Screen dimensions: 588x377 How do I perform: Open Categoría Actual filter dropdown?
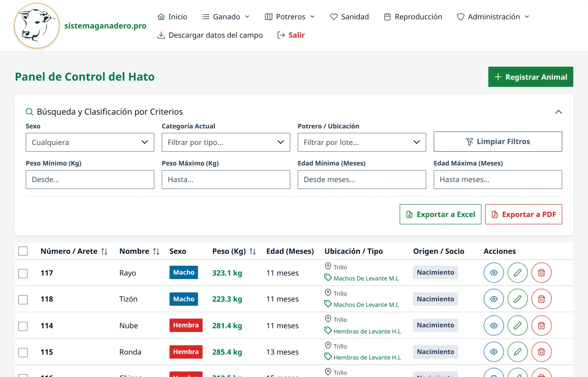[x=226, y=142]
